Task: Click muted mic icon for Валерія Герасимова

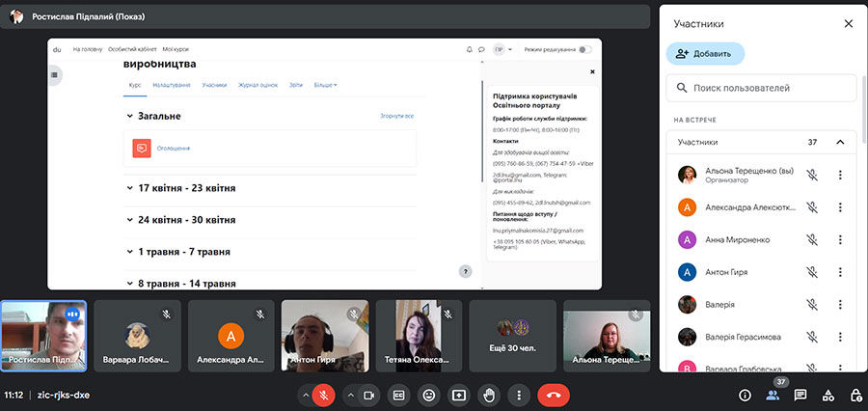Action: (811, 337)
